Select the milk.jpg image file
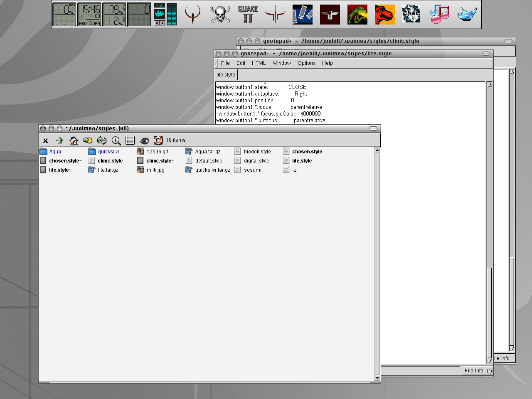This screenshot has width=532, height=399. [x=150, y=170]
